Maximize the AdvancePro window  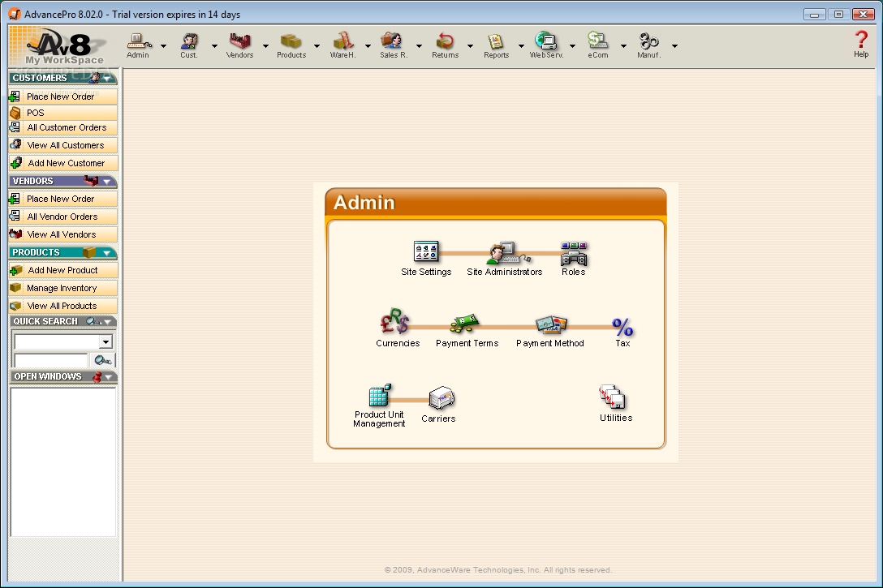click(x=838, y=15)
